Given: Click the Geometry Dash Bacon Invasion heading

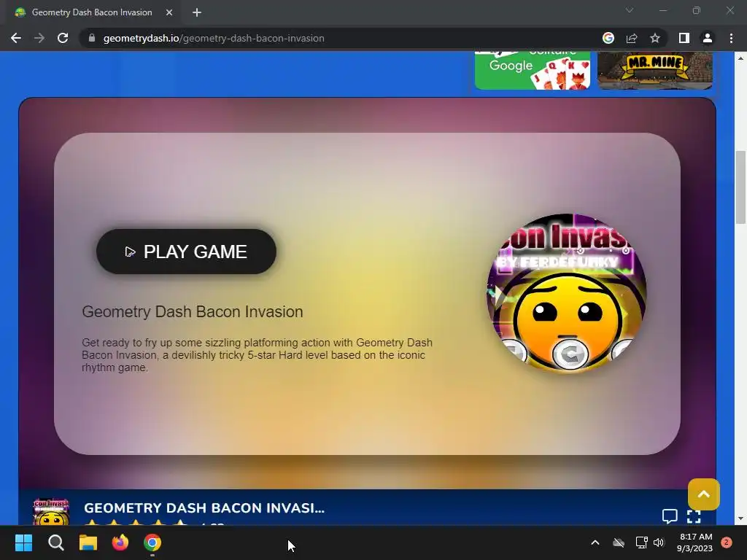Looking at the screenshot, I should point(193,311).
